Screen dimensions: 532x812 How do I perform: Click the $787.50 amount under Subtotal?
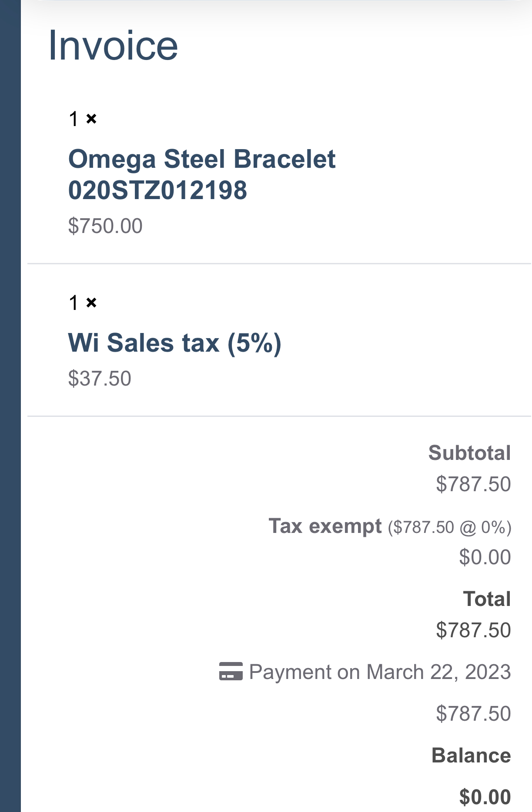coord(473,484)
